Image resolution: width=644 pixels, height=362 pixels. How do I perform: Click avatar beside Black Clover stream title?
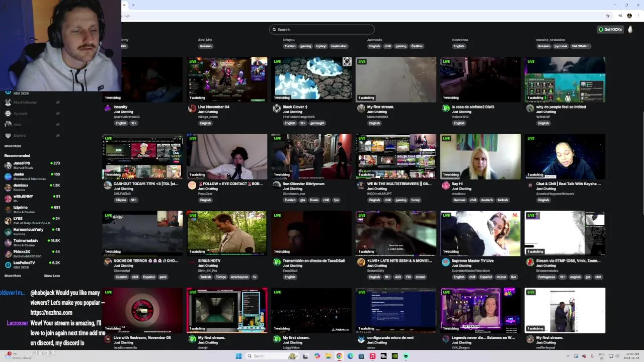276,108
